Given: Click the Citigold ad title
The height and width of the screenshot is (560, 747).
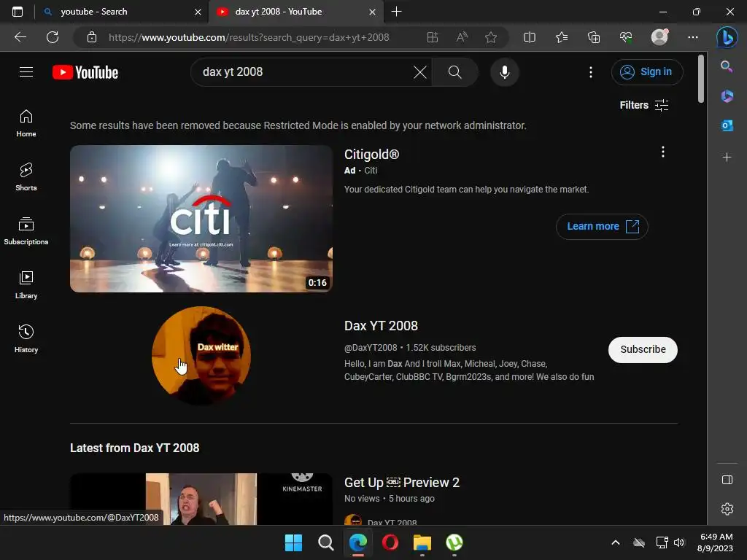Looking at the screenshot, I should [371, 155].
